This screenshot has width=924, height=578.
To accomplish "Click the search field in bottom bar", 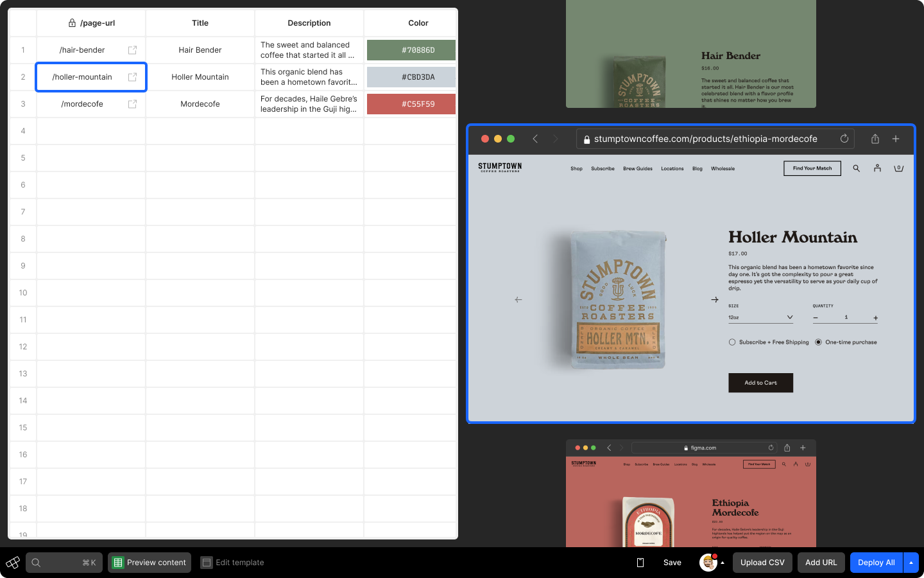I will [64, 563].
